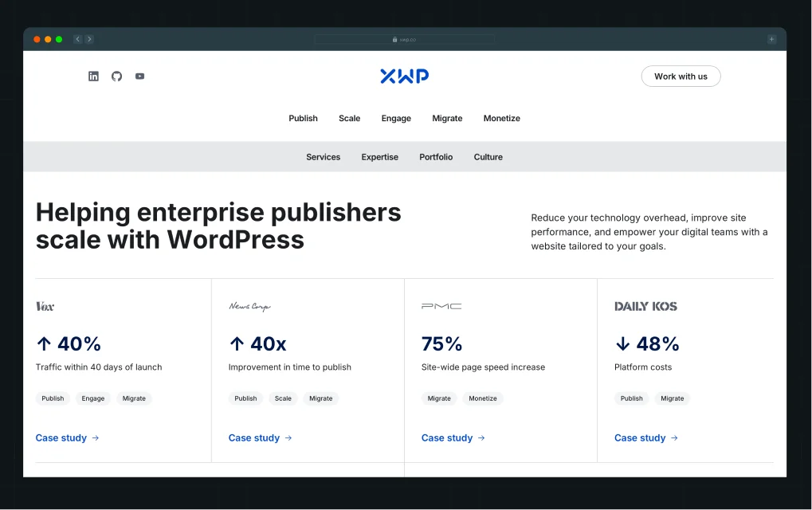Click the Publish tag on Vox card
This screenshot has height=510, width=812.
pyautogui.click(x=53, y=398)
